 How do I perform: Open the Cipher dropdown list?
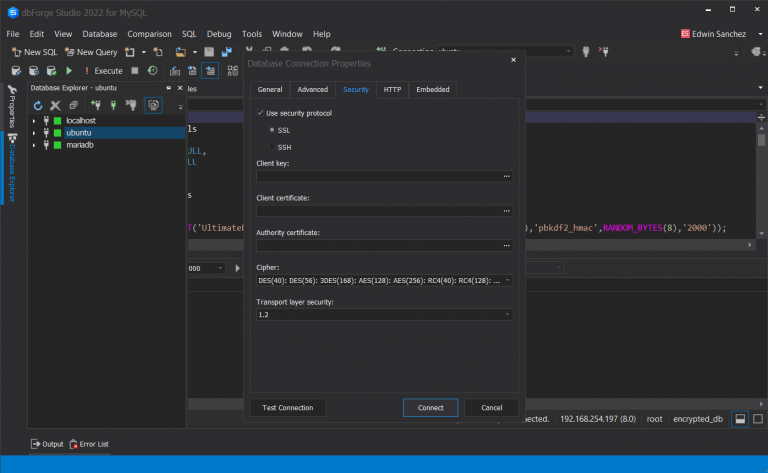507,280
